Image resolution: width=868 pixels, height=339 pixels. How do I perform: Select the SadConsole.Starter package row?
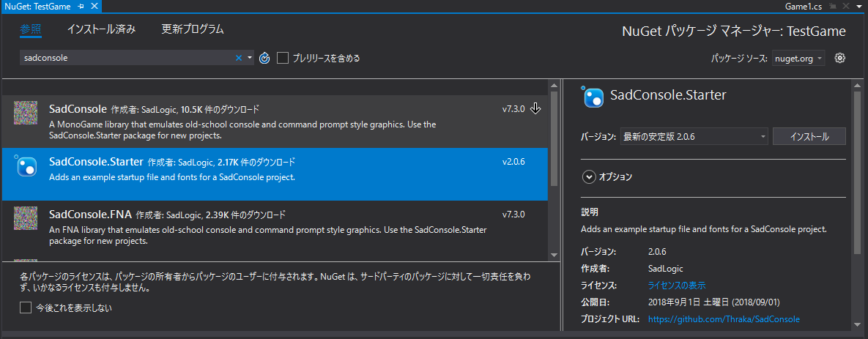[x=275, y=174]
